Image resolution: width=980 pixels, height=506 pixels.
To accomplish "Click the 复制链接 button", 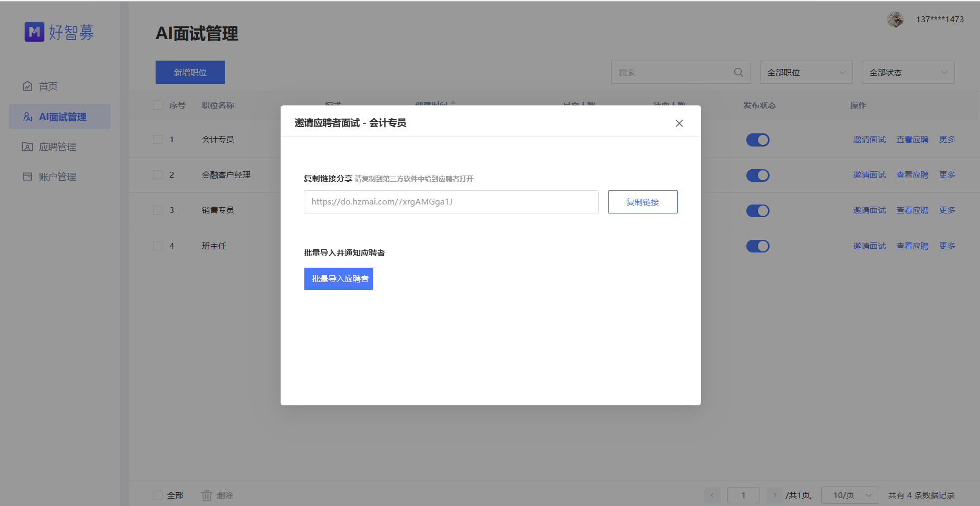I will click(642, 201).
